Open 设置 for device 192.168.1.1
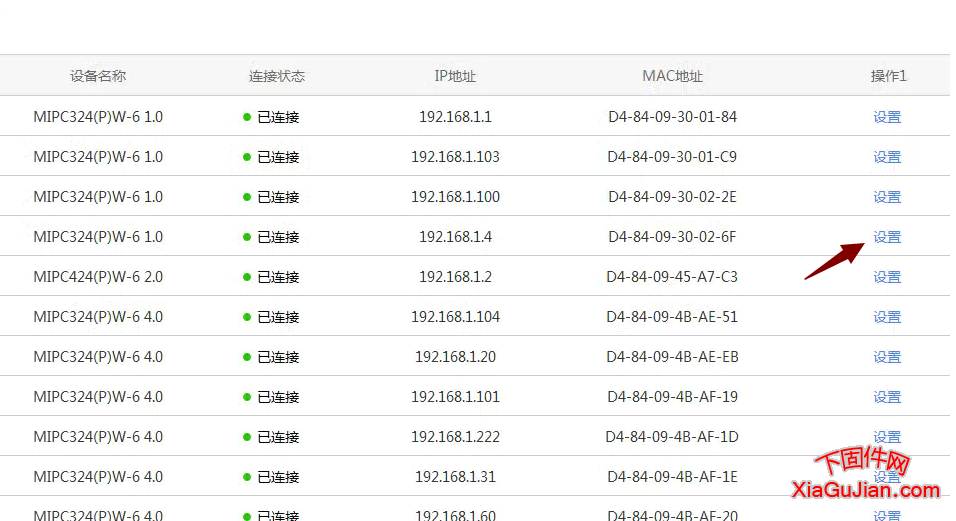 point(886,117)
